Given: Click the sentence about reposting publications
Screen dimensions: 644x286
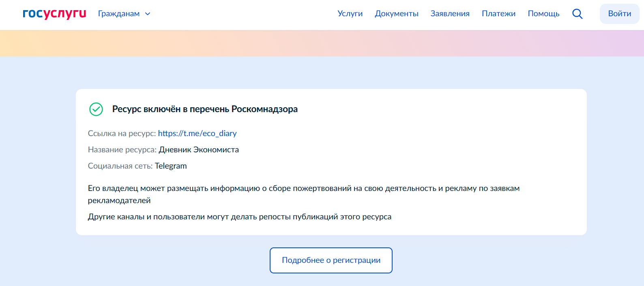Looking at the screenshot, I should tap(239, 217).
